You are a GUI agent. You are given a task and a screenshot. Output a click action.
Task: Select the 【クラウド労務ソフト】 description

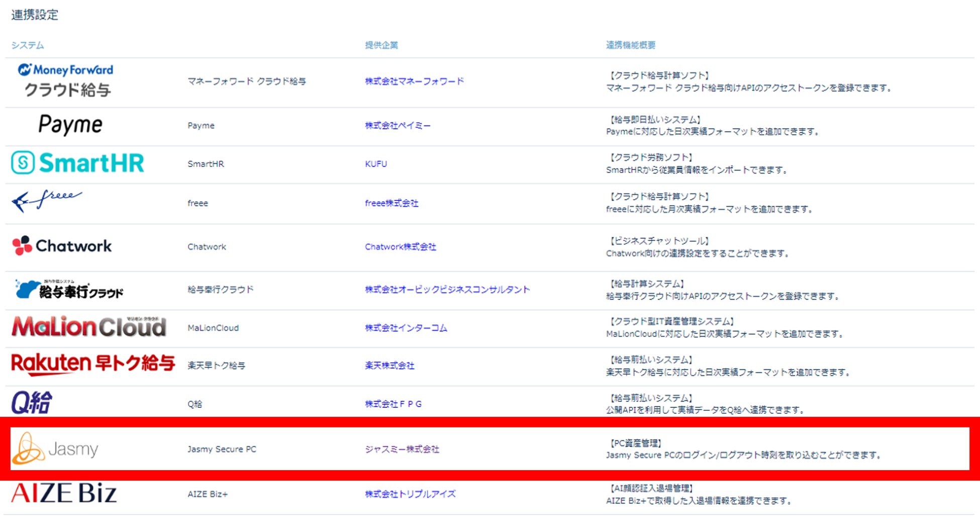[651, 157]
